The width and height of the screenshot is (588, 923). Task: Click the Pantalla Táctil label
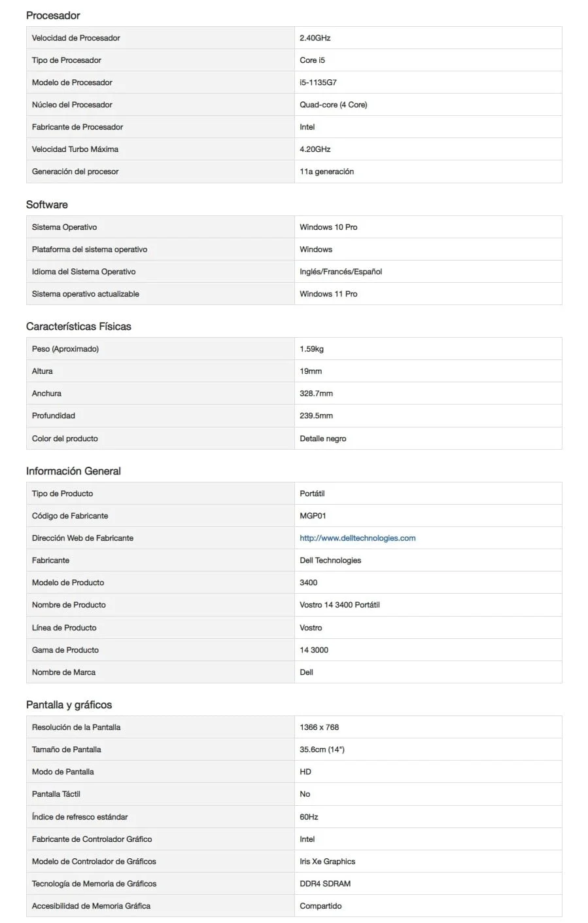tap(56, 794)
